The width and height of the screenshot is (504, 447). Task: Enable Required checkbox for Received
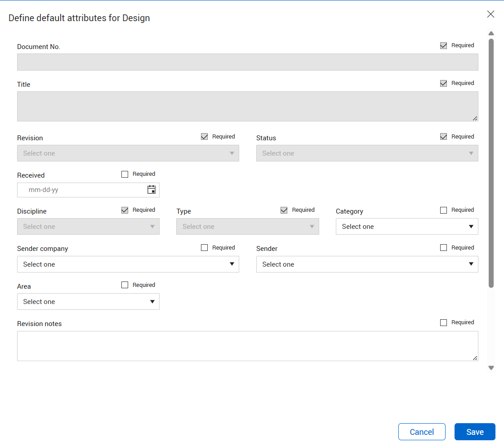coord(125,174)
